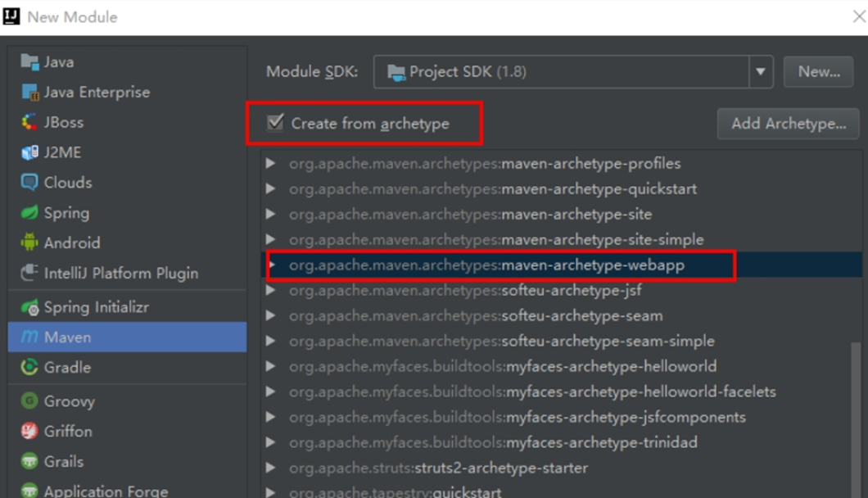Click the J2ME icon

click(x=29, y=152)
